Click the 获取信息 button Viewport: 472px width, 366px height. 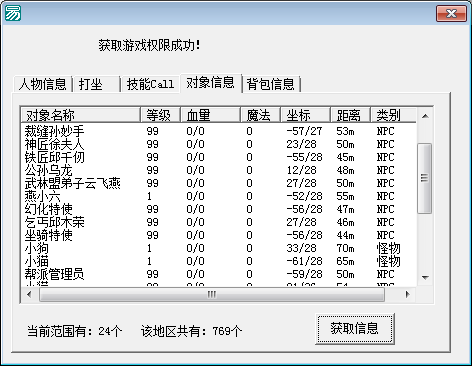click(355, 329)
